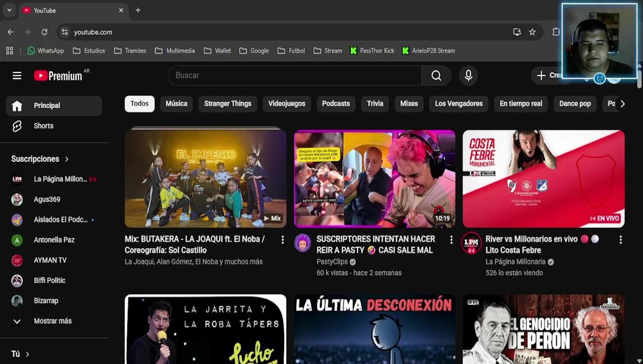This screenshot has width=643, height=364.
Task: Bookmark this page with star icon
Action: (532, 32)
